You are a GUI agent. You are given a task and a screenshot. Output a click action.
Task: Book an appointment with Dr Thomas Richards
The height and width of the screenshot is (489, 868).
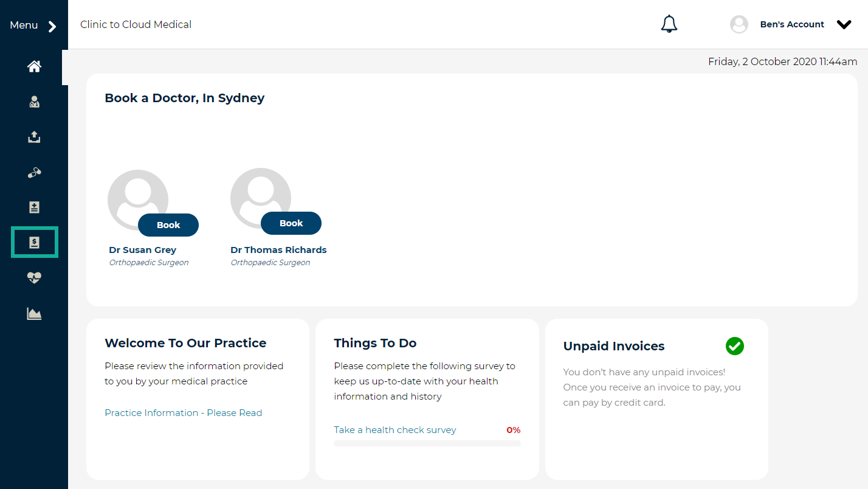click(x=291, y=223)
